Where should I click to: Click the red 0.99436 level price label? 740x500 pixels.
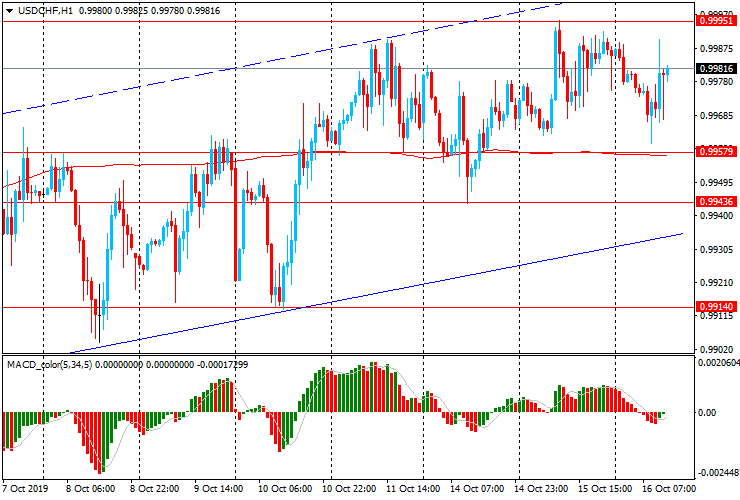point(716,202)
